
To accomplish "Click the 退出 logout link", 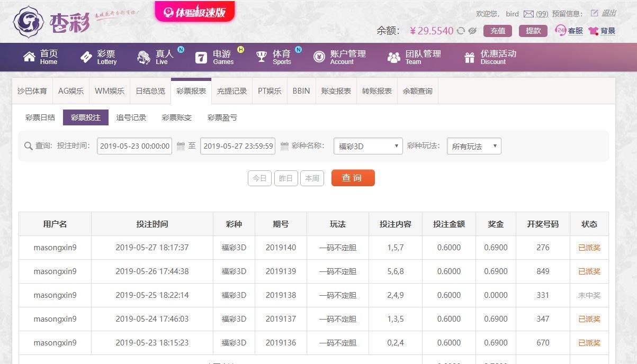I will tap(609, 13).
